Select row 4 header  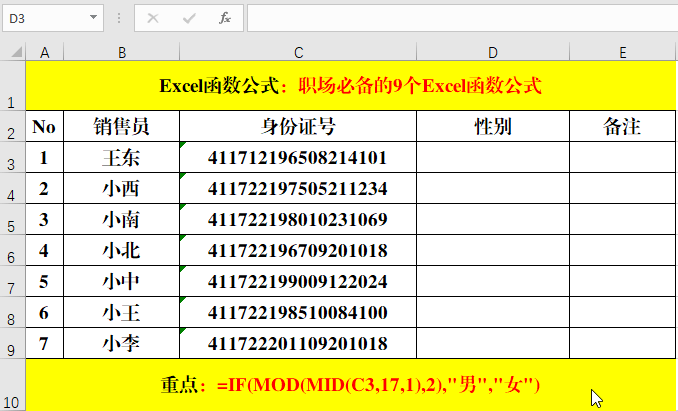13,188
